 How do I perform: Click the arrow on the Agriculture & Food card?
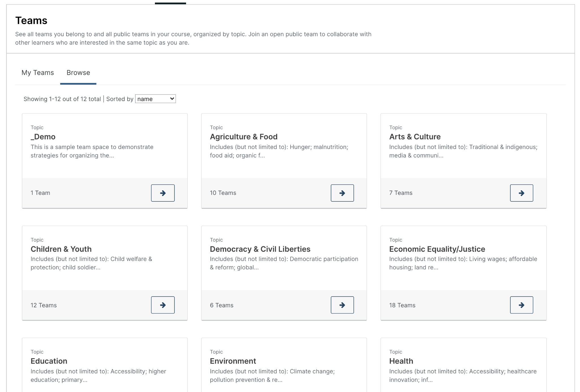pos(342,193)
